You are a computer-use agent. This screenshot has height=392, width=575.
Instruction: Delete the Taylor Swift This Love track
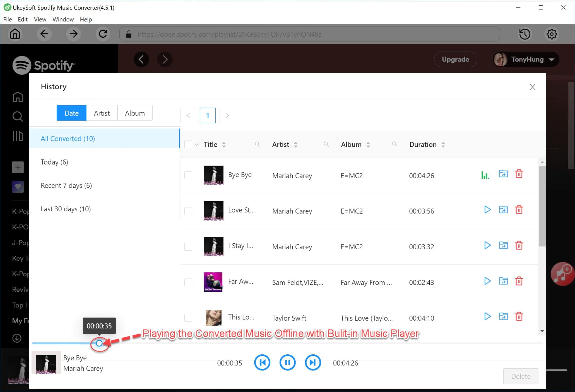[x=519, y=316]
